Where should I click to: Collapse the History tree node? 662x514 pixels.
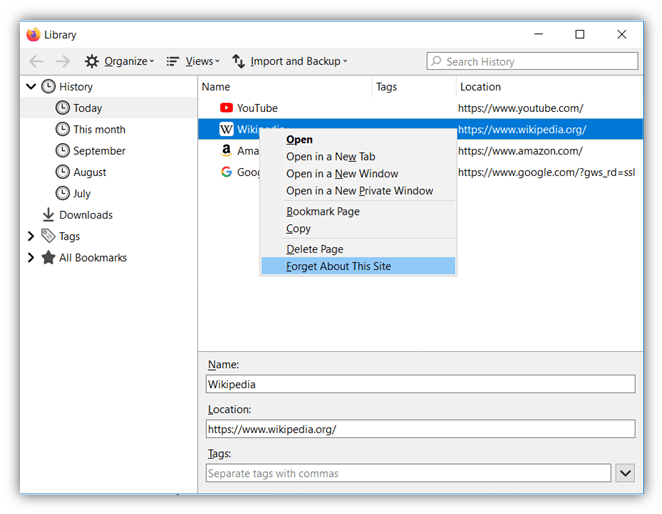(x=31, y=87)
